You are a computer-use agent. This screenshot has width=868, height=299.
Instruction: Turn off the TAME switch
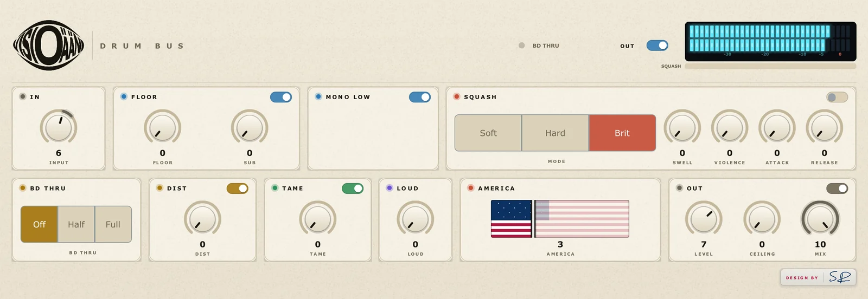point(353,188)
